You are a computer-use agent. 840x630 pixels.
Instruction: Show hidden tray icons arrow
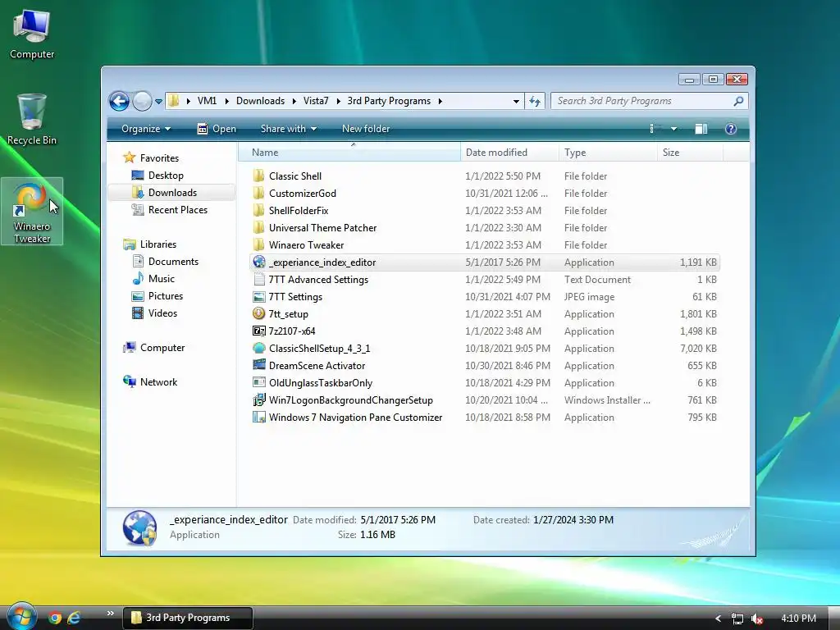coord(718,619)
